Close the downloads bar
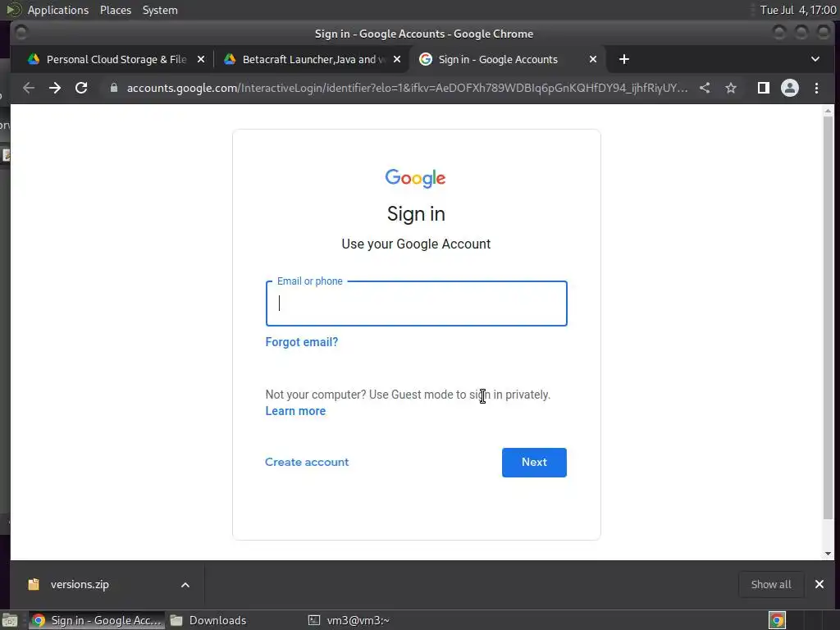840x630 pixels. coord(819,584)
